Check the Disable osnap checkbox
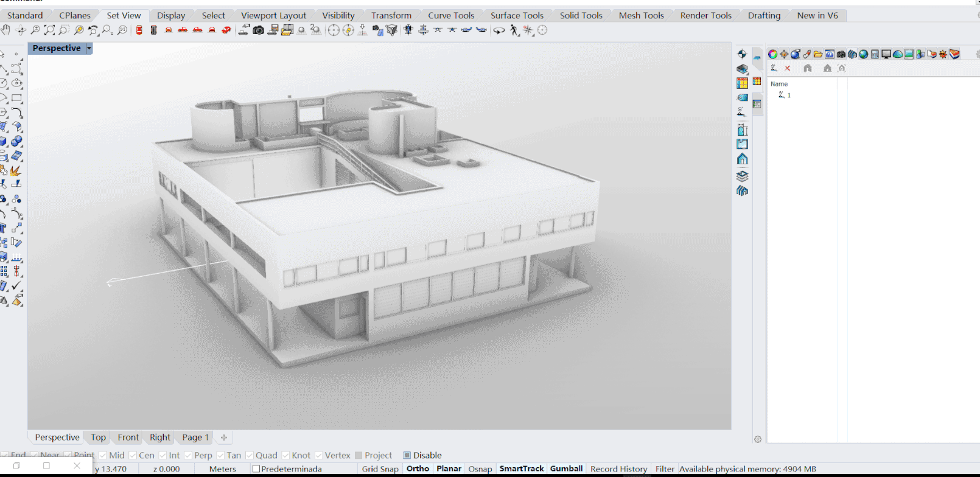The height and width of the screenshot is (477, 980). pos(407,455)
